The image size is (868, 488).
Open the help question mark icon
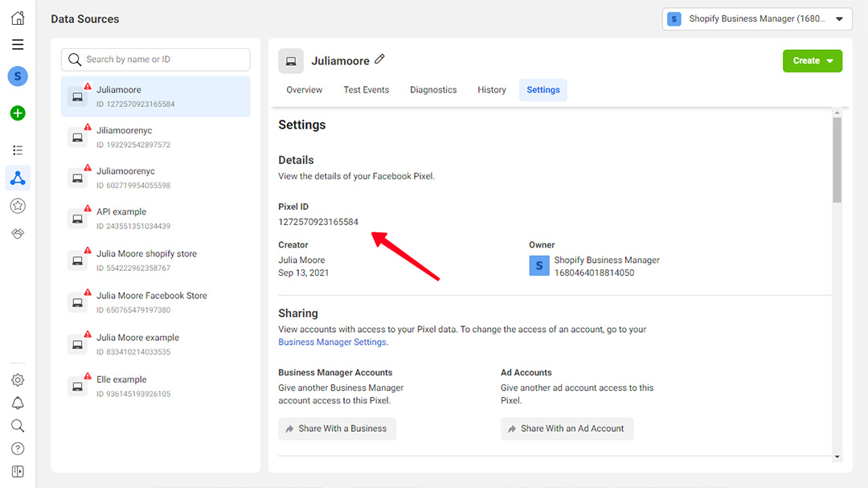18,449
